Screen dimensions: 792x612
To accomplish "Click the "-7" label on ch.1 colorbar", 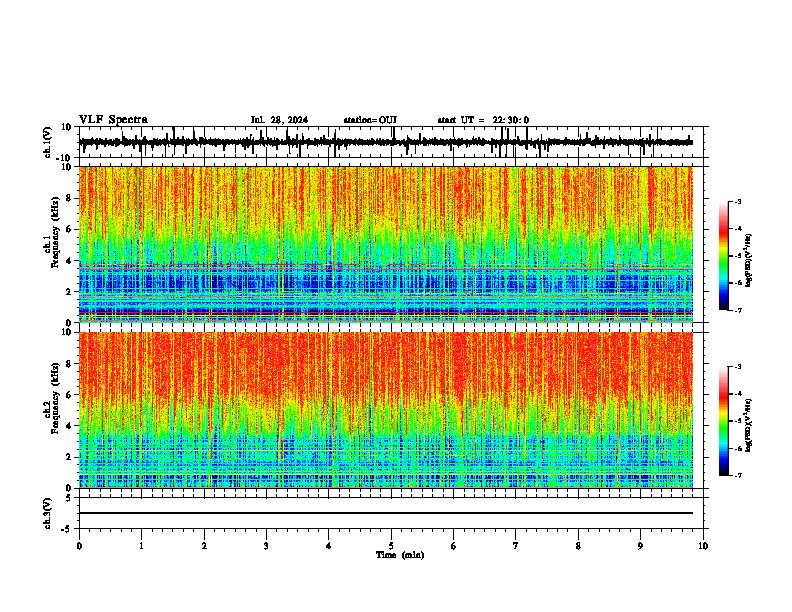I will point(738,310).
